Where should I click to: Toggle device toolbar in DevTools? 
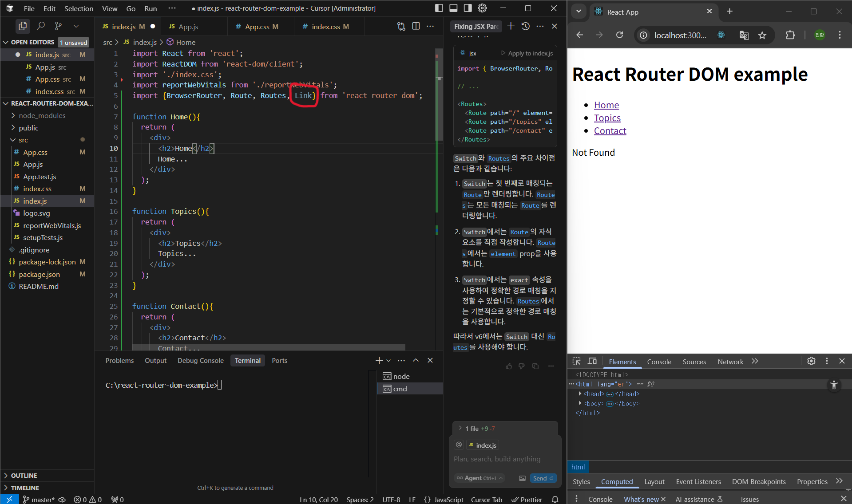tap(592, 361)
